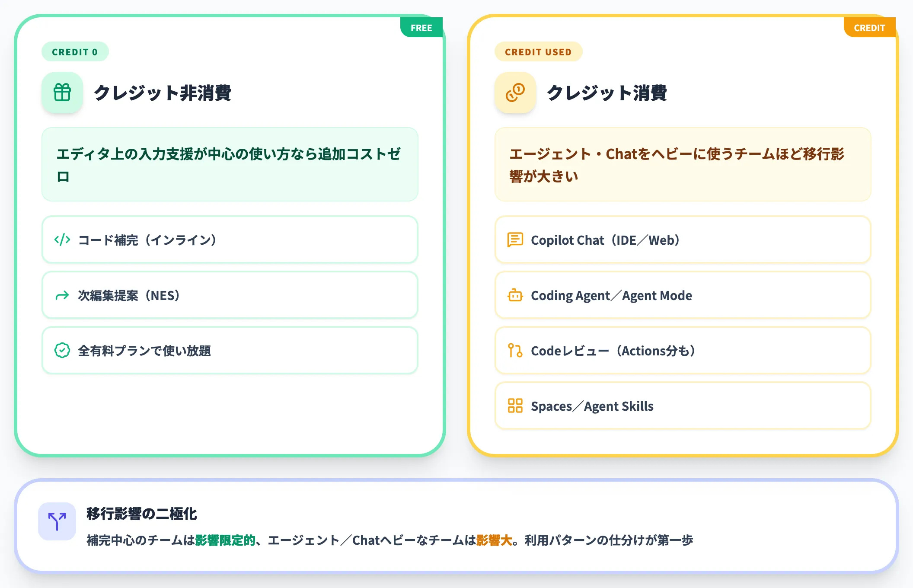This screenshot has height=588, width=913.
Task: Select the FREE badge on the green card
Action: tap(421, 28)
